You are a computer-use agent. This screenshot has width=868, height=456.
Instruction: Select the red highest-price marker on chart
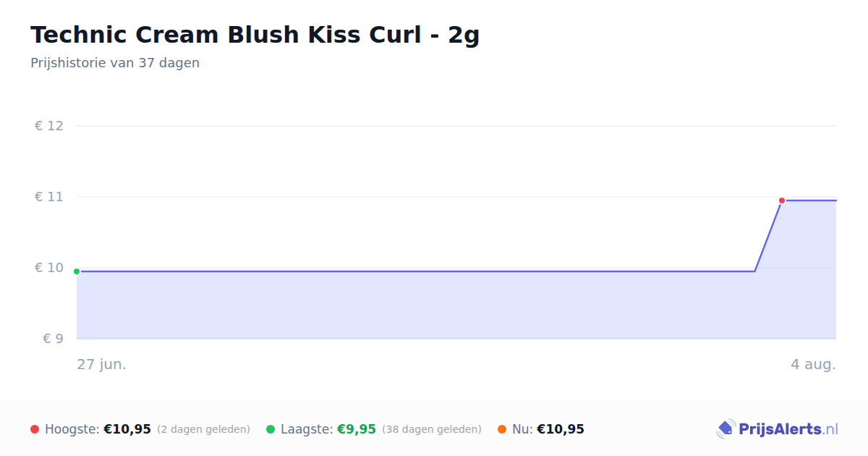click(x=782, y=200)
